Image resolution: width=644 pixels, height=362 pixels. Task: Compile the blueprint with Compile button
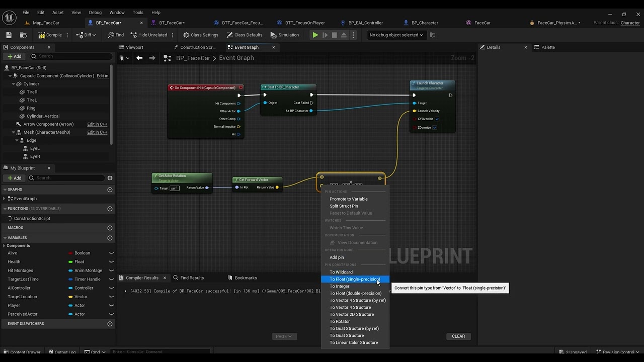click(x=50, y=35)
